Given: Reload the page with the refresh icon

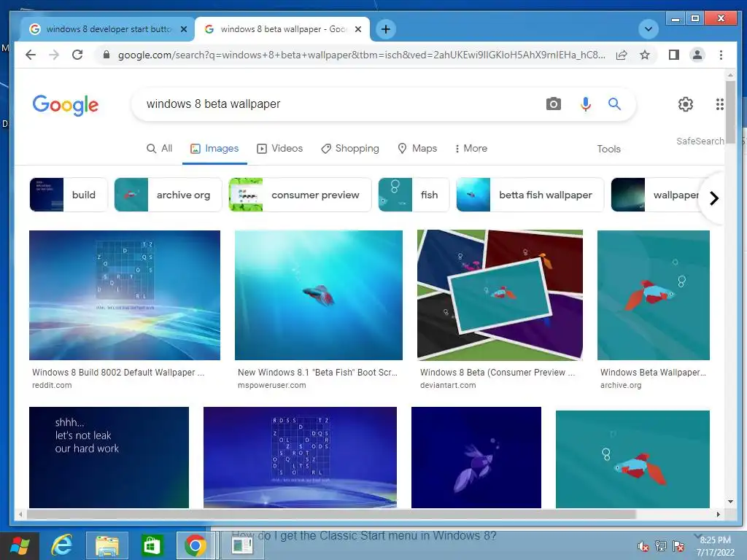Looking at the screenshot, I should coord(77,55).
